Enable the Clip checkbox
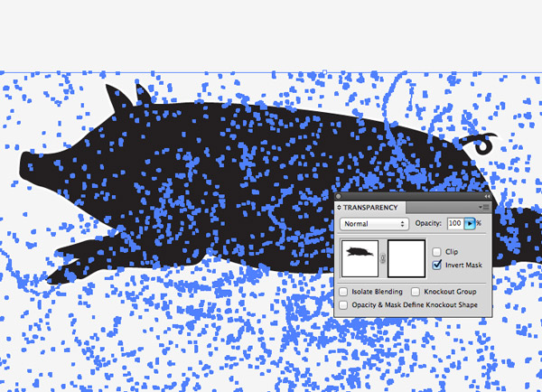Image resolution: width=542 pixels, height=392 pixels. pyautogui.click(x=436, y=252)
